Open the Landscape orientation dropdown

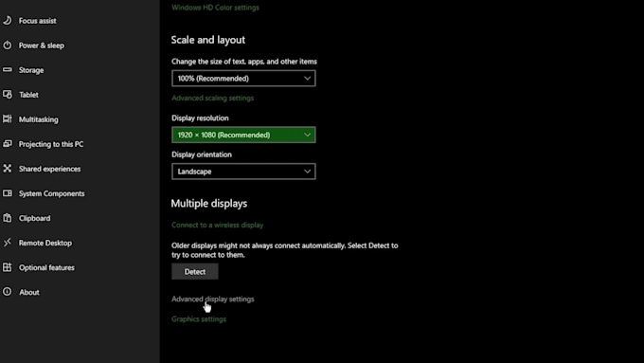point(243,172)
